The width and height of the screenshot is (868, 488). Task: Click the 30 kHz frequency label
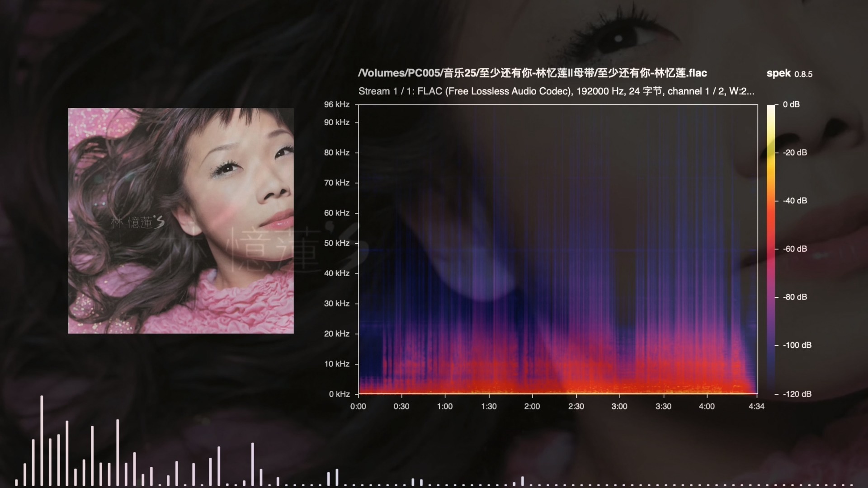click(x=337, y=304)
